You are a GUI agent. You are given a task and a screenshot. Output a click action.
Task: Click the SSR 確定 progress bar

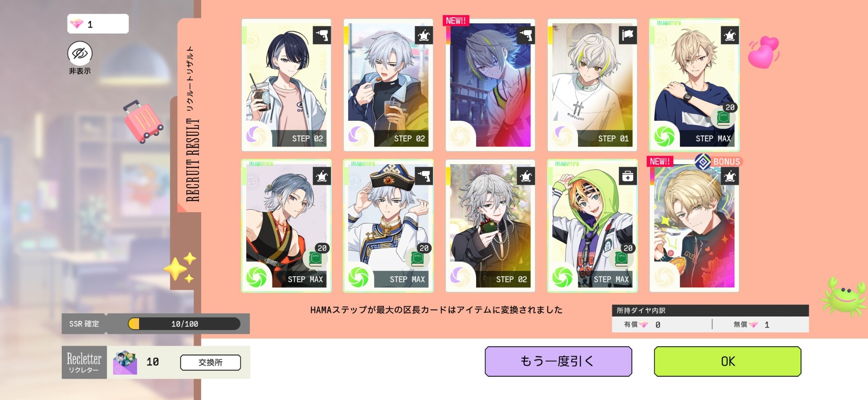click(184, 324)
